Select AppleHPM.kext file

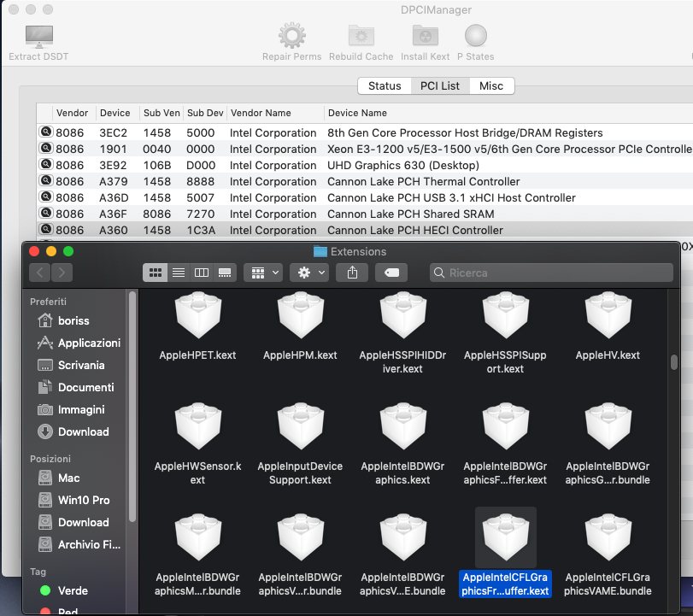[x=300, y=327]
